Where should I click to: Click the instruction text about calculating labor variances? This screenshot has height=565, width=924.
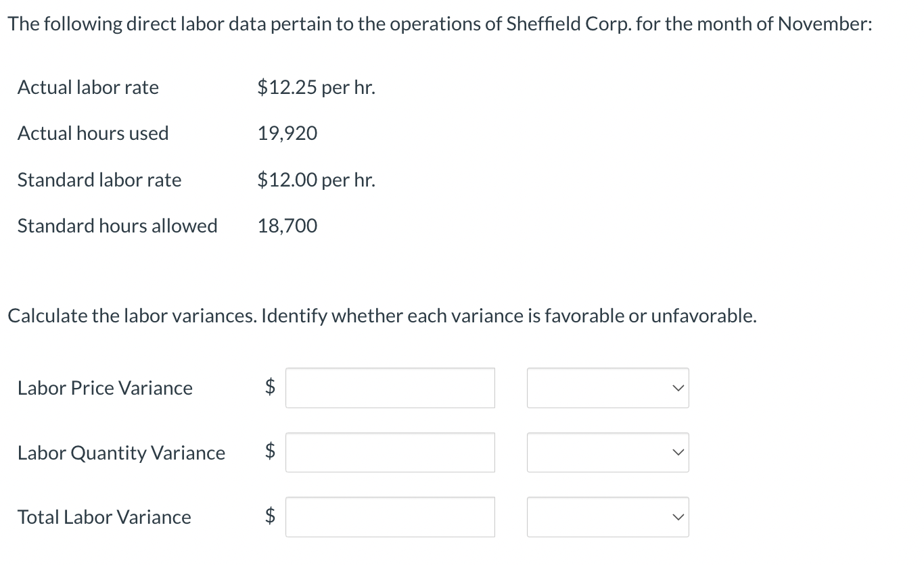[382, 315]
